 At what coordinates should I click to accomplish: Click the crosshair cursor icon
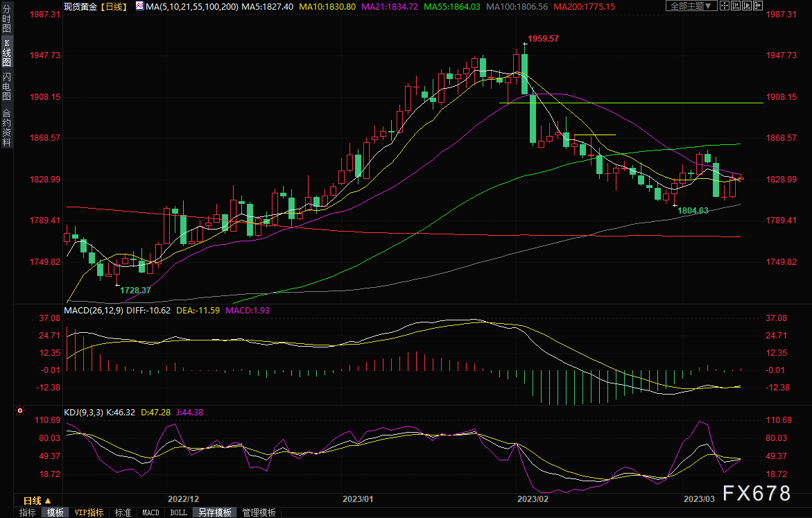pos(725,6)
